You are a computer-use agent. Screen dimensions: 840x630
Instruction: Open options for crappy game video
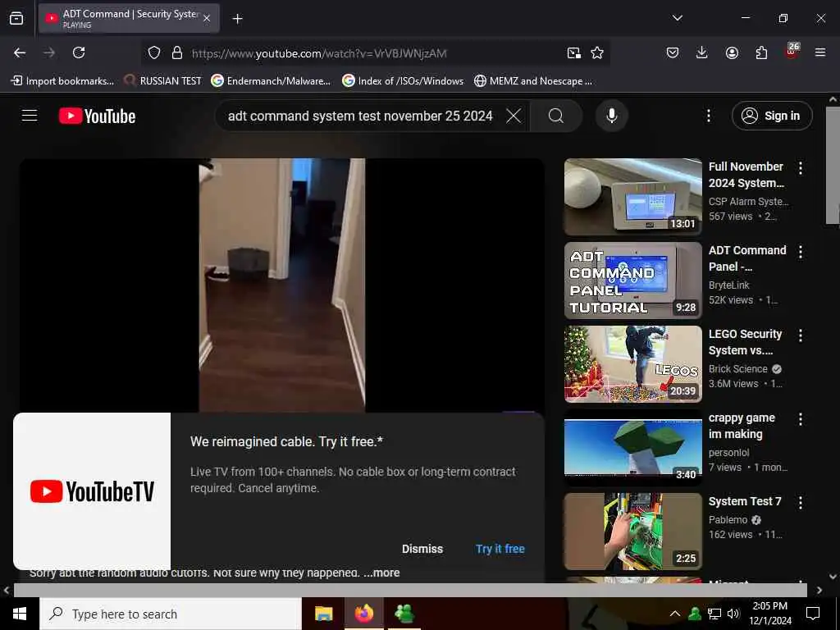[x=801, y=419]
